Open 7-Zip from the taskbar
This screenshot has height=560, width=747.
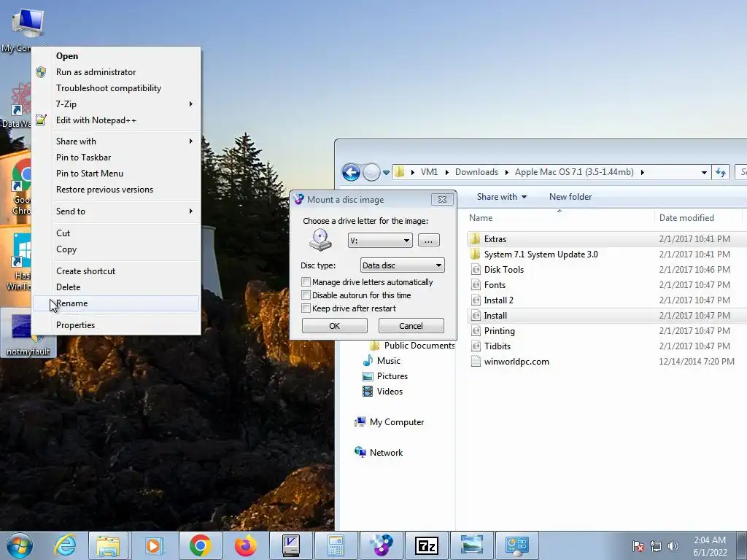(x=426, y=545)
